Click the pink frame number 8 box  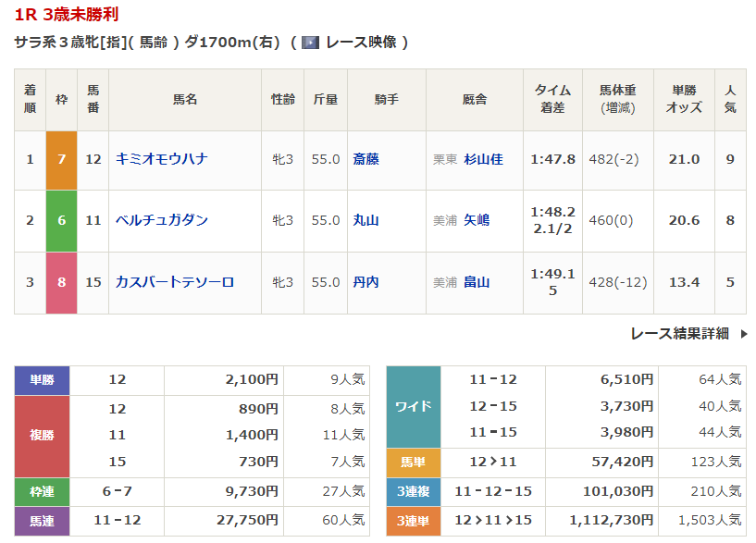(61, 282)
